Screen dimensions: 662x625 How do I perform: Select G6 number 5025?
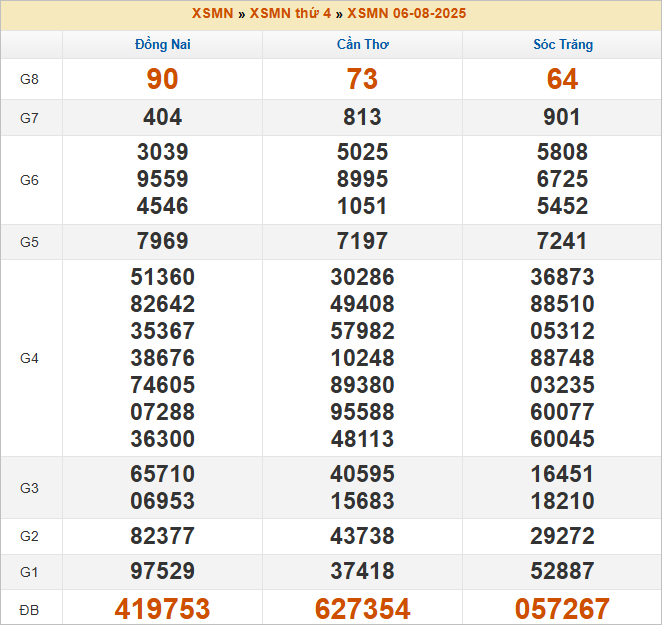362,152
